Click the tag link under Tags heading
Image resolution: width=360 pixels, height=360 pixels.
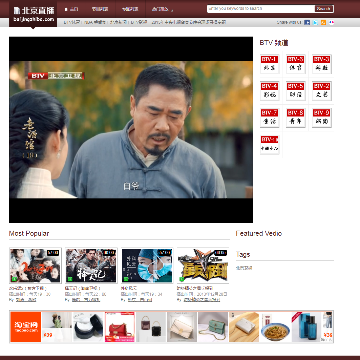click(244, 268)
